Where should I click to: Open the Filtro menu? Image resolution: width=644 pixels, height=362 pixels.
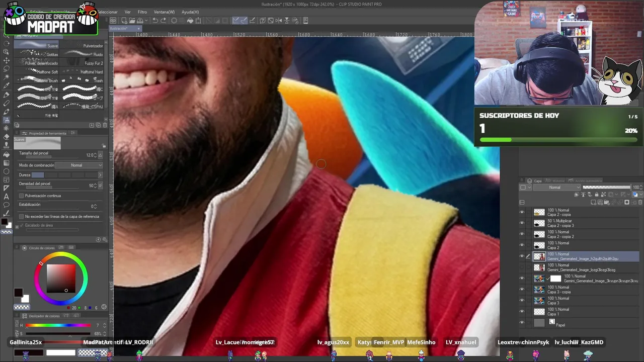[x=142, y=12]
